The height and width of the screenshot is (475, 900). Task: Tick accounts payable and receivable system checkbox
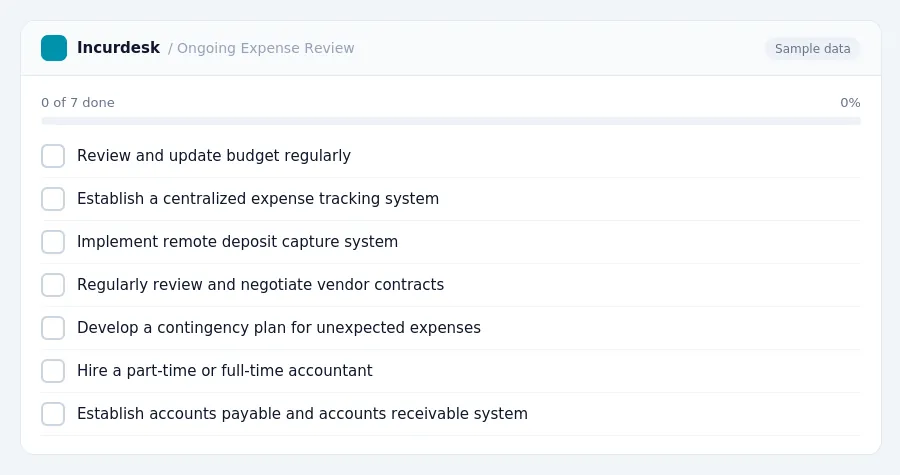tap(53, 414)
